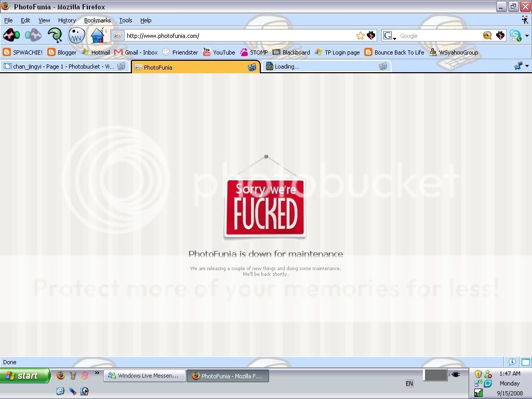Open the Help menu
This screenshot has width=532, height=399.
click(146, 20)
